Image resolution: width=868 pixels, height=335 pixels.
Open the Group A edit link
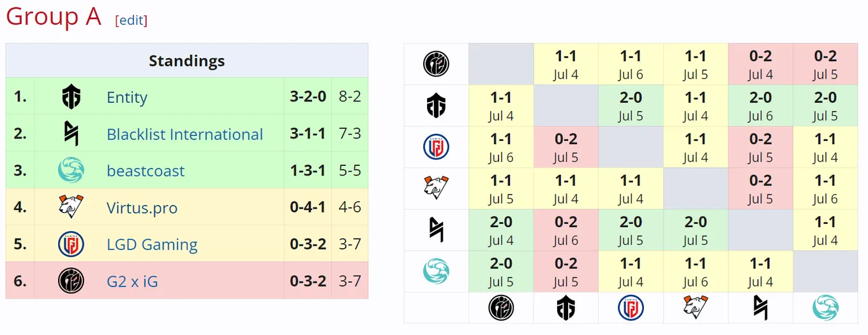[x=131, y=20]
